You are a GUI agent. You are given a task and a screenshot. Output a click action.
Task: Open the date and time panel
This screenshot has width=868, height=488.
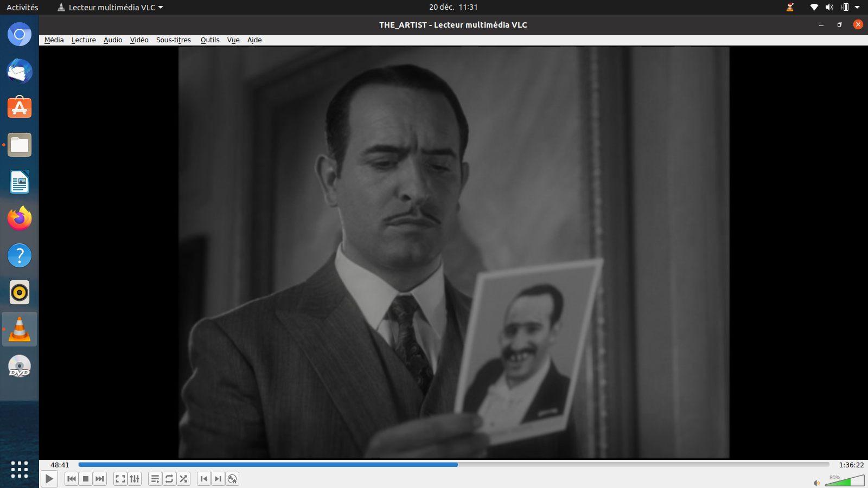453,7
